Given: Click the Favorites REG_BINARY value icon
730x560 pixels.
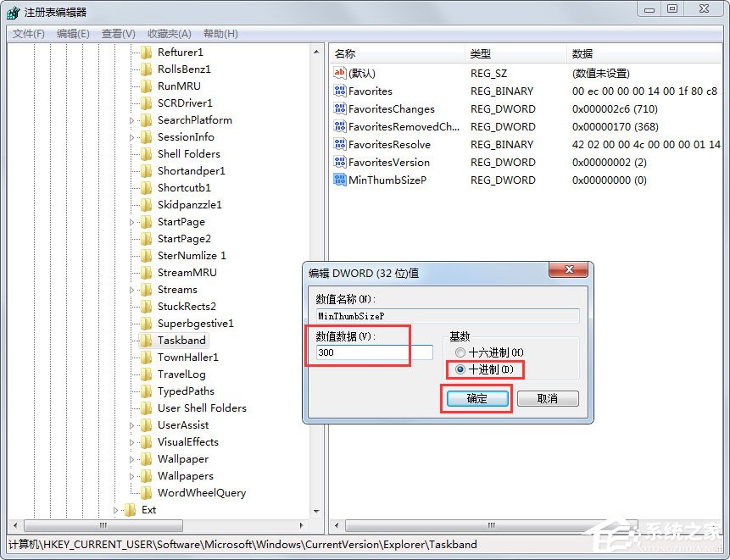Looking at the screenshot, I should pyautogui.click(x=337, y=91).
